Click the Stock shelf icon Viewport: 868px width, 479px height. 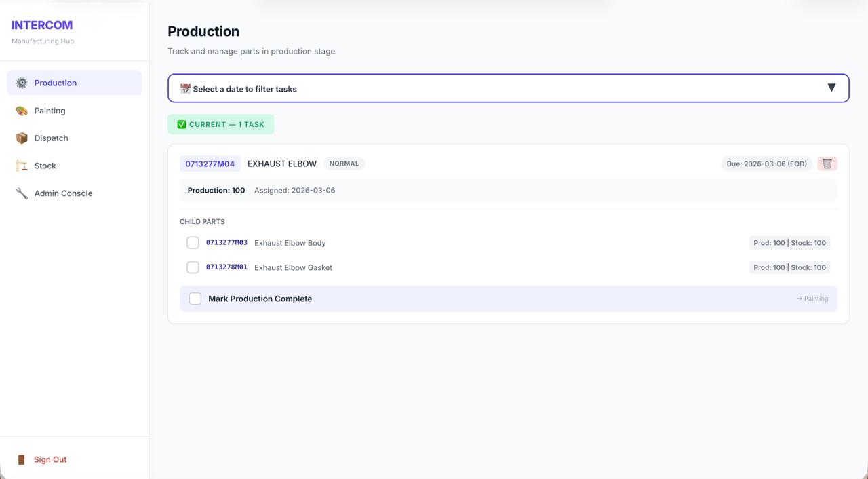click(22, 166)
